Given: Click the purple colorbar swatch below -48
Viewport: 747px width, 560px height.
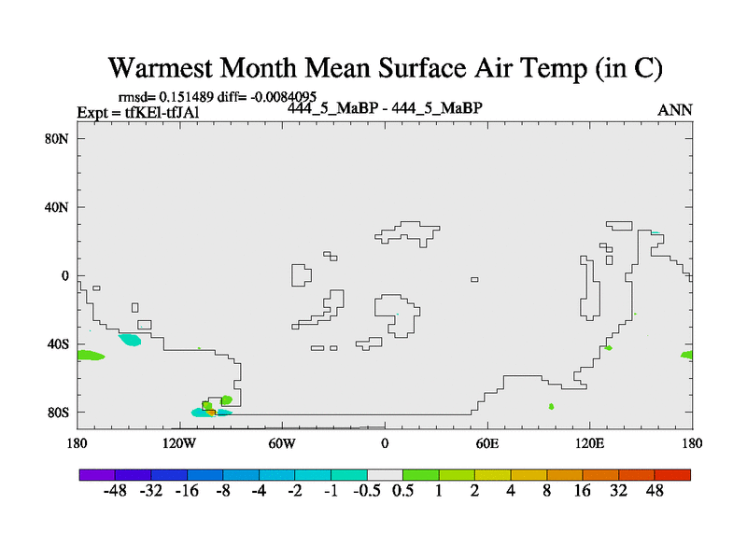Looking at the screenshot, I should (97, 475).
